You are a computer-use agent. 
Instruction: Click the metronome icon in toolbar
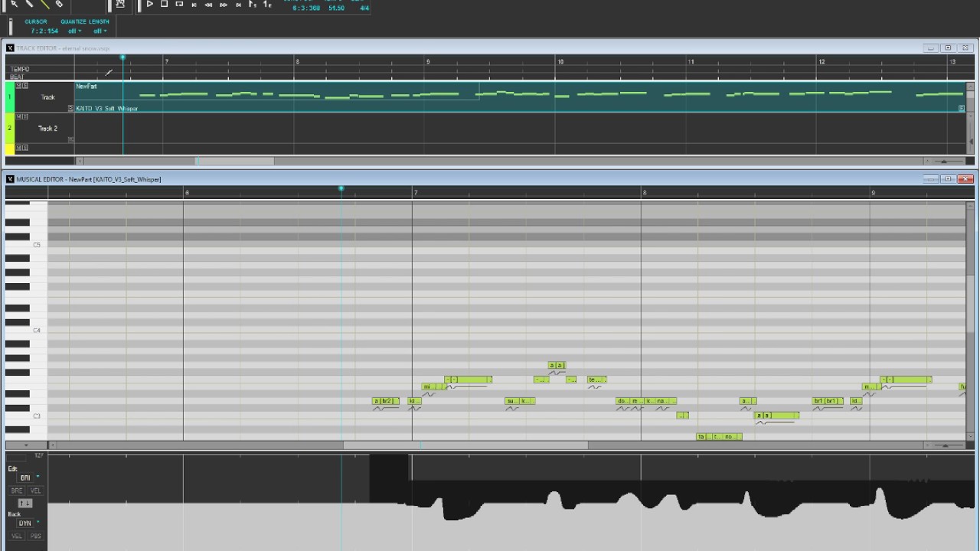tap(120, 4)
